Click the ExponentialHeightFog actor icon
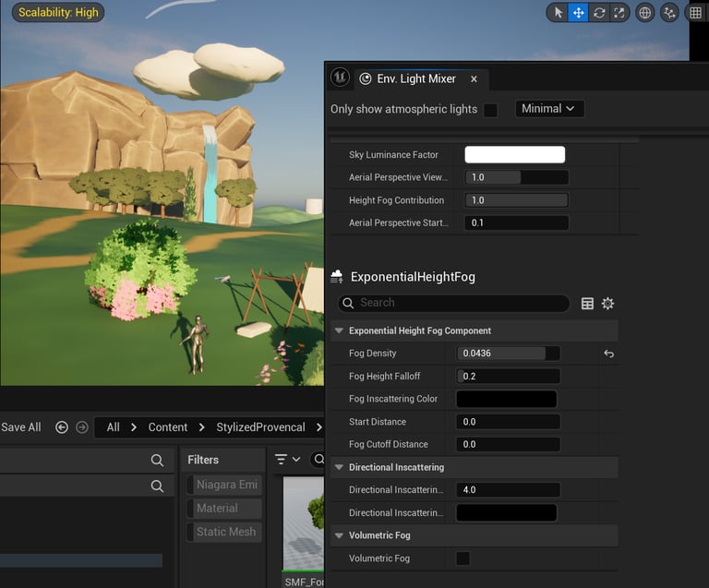Viewport: 709px width, 588px height. (337, 276)
